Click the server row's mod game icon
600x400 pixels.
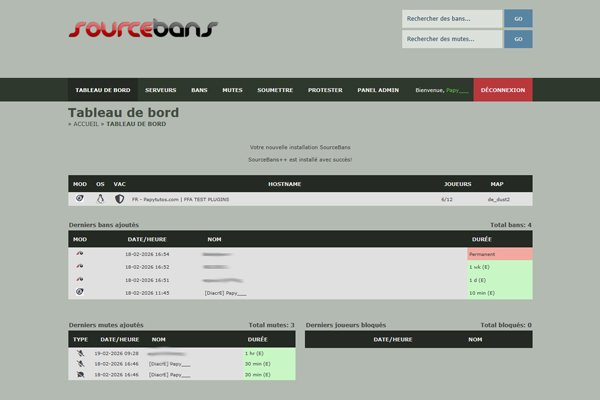point(80,199)
